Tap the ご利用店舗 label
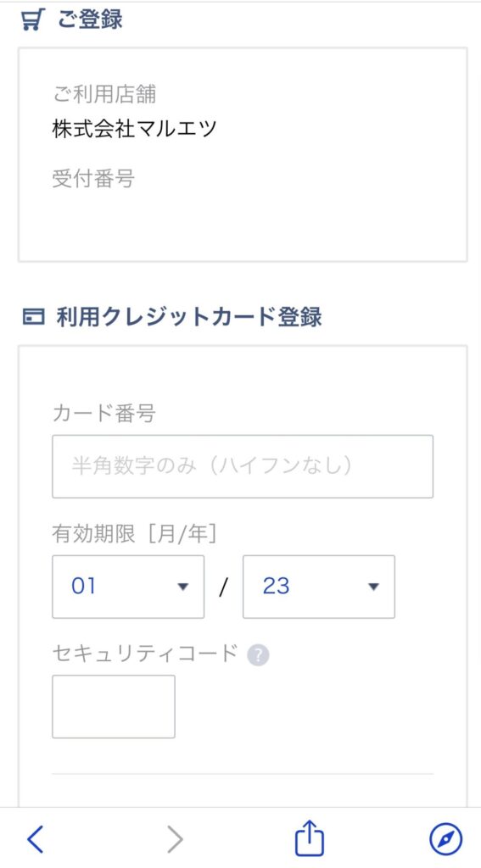Viewport: 481px width, 868px height. coord(104,94)
